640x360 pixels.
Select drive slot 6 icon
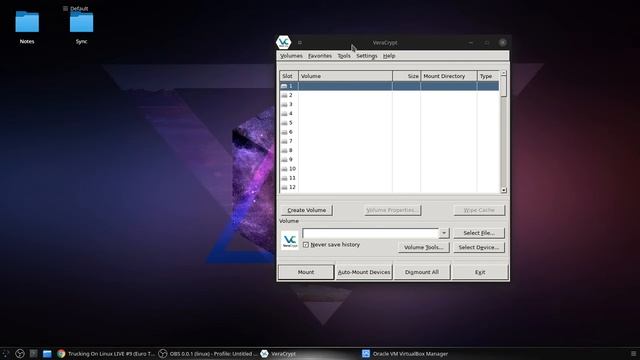(284, 132)
